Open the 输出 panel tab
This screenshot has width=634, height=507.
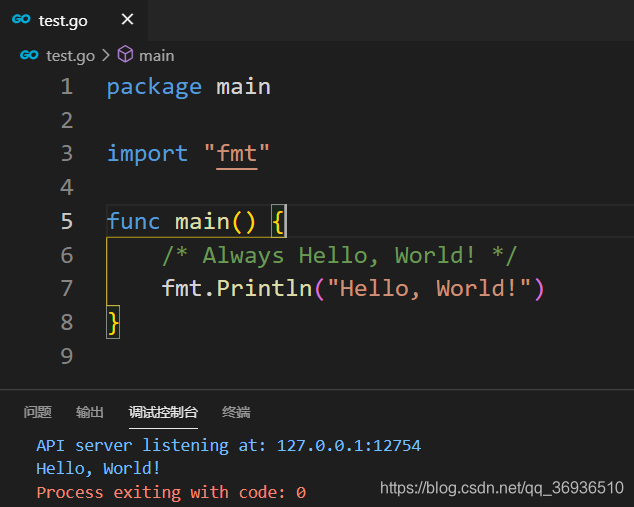pyautogui.click(x=90, y=412)
